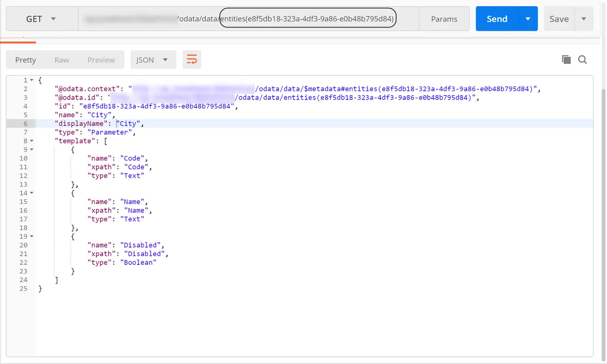Screen dimensions: 607x364
Task: Click the "City" name value on line 5
Action: 100,115
